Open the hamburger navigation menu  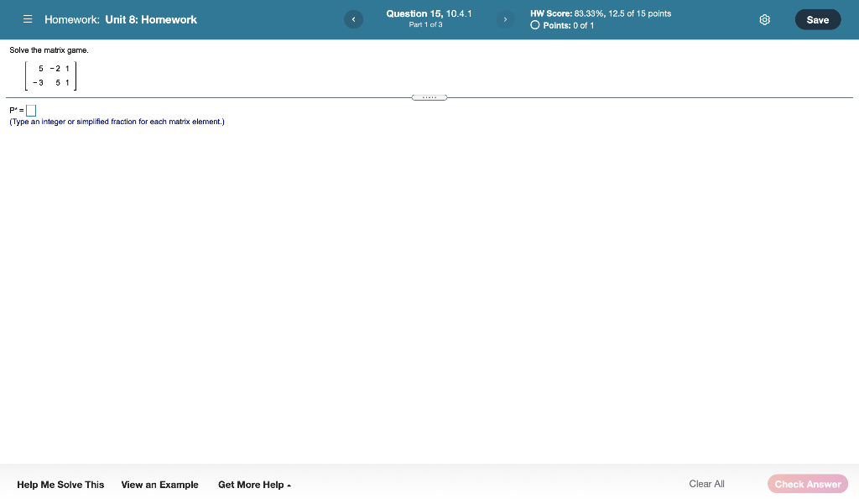coord(28,19)
